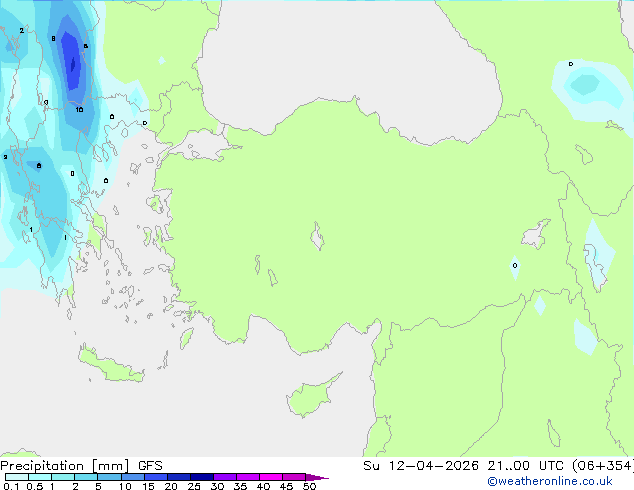Image resolution: width=634 pixels, height=490 pixels.
Task: Click the '10' precipitation value on the map
Action: 79,110
